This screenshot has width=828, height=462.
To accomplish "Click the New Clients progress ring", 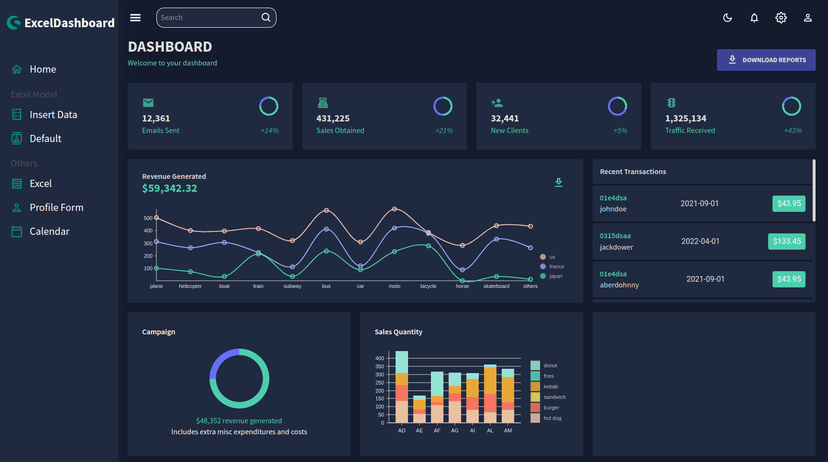I will 617,106.
